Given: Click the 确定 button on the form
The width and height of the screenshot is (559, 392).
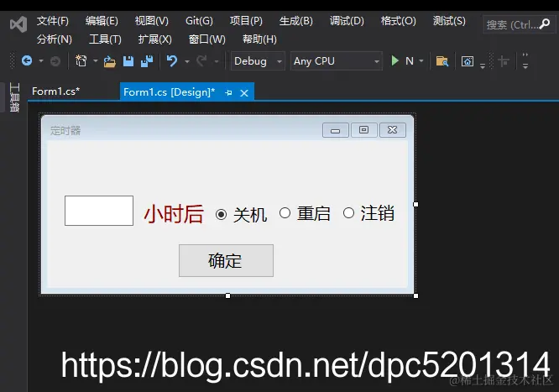Looking at the screenshot, I should click(x=226, y=260).
